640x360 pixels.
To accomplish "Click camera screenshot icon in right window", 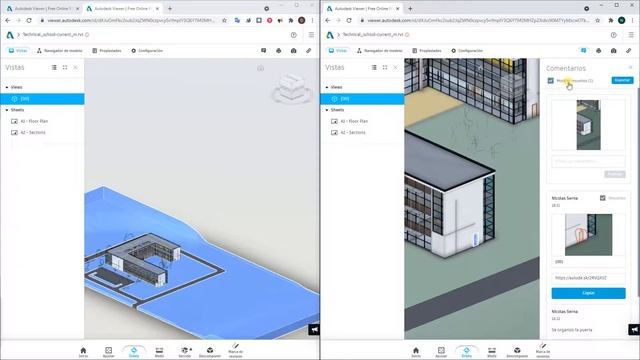I will 613,51.
